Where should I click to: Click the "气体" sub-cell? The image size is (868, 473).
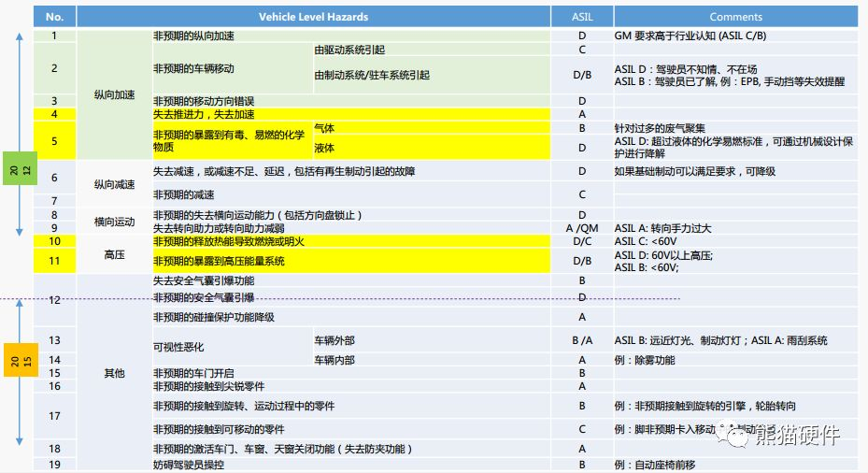(324, 128)
